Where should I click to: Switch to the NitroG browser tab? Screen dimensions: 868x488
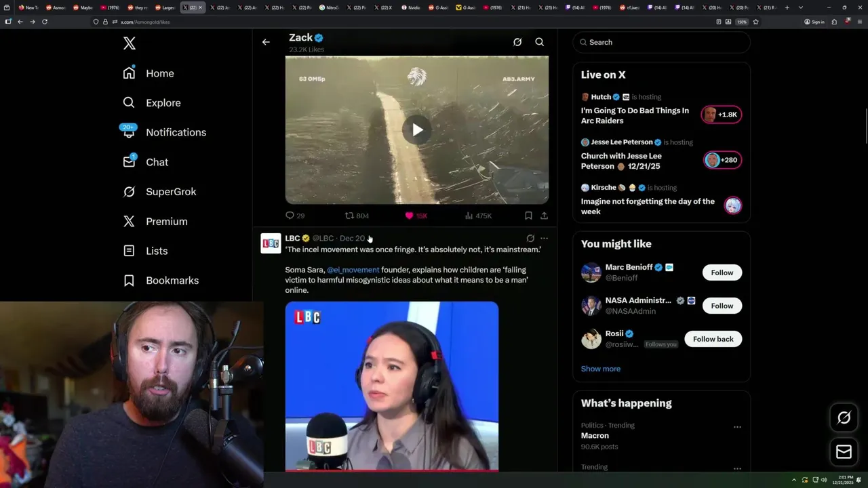tap(329, 7)
